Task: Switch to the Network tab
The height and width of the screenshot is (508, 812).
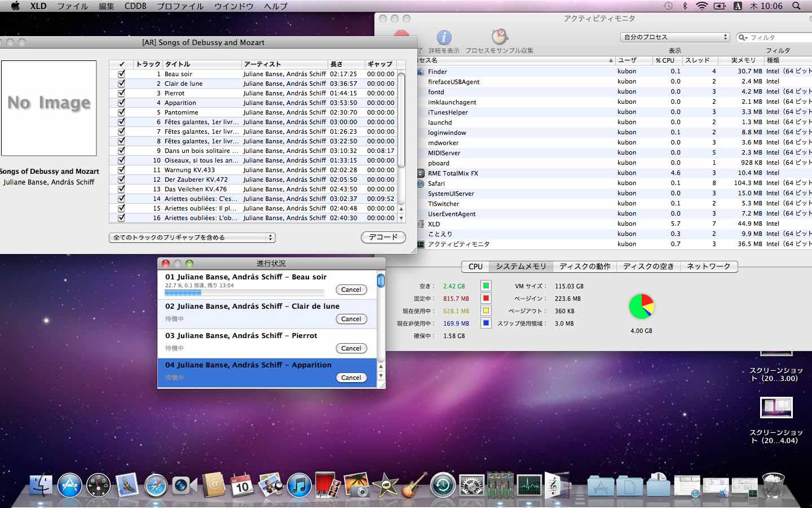Action: [708, 266]
